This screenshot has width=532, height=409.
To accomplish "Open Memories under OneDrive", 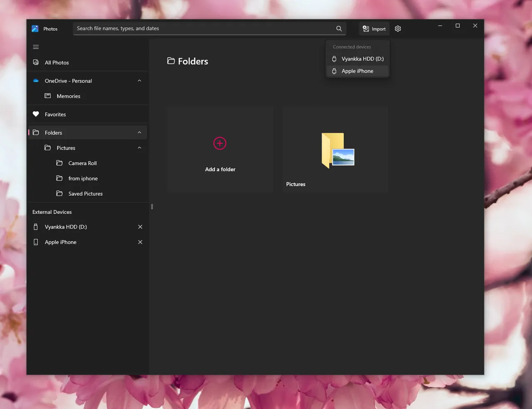I will (x=88, y=96).
